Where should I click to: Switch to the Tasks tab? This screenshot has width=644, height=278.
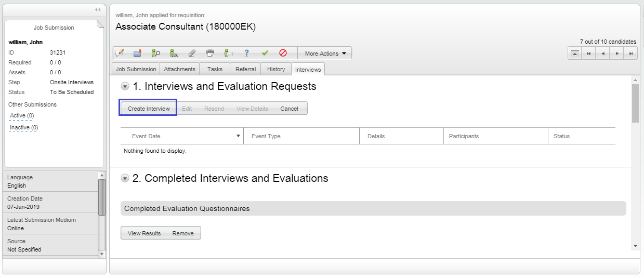pyautogui.click(x=215, y=69)
